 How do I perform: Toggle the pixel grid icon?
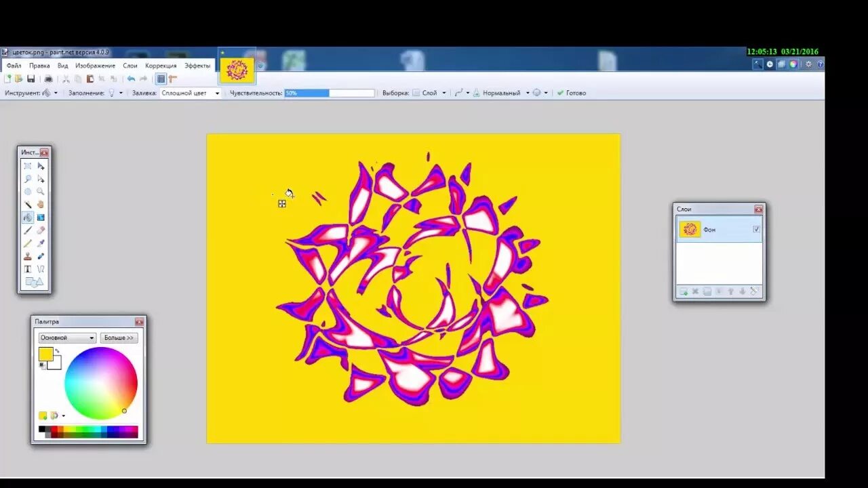(161, 79)
